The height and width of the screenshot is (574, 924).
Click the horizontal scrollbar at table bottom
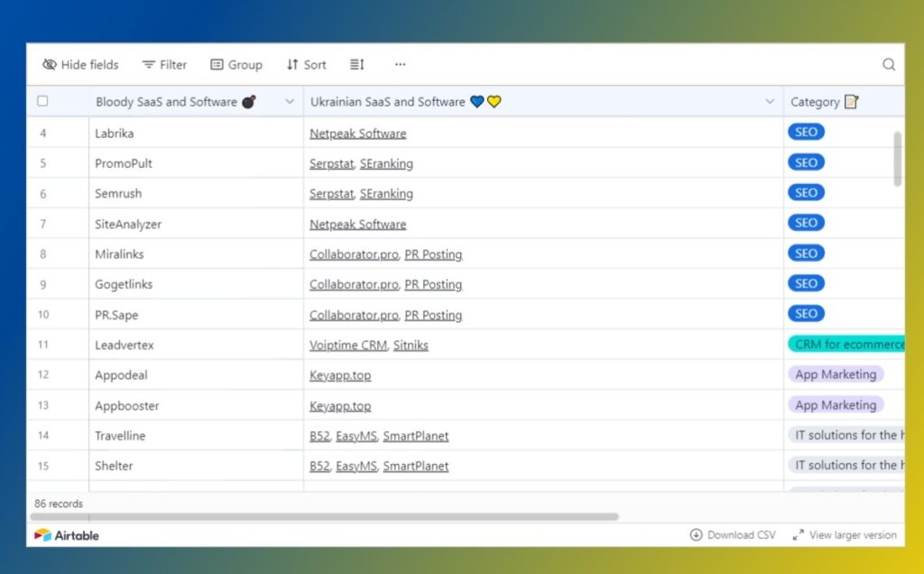click(325, 517)
